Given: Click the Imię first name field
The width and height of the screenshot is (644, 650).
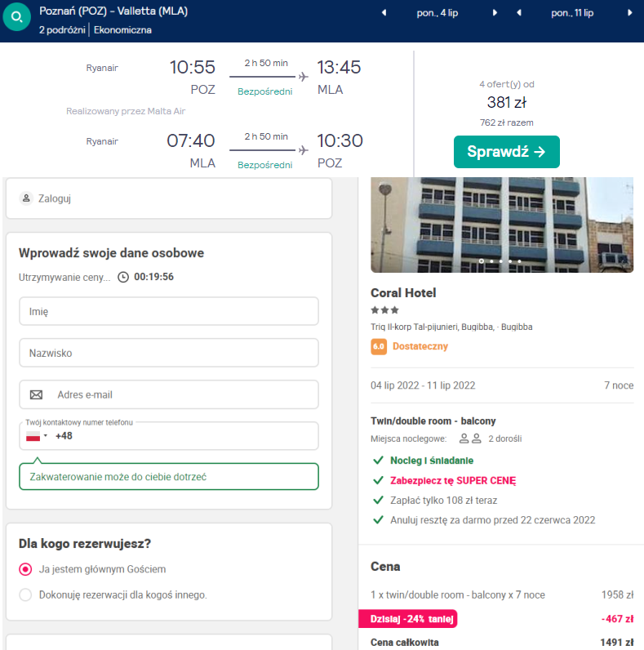Looking at the screenshot, I should [x=168, y=311].
